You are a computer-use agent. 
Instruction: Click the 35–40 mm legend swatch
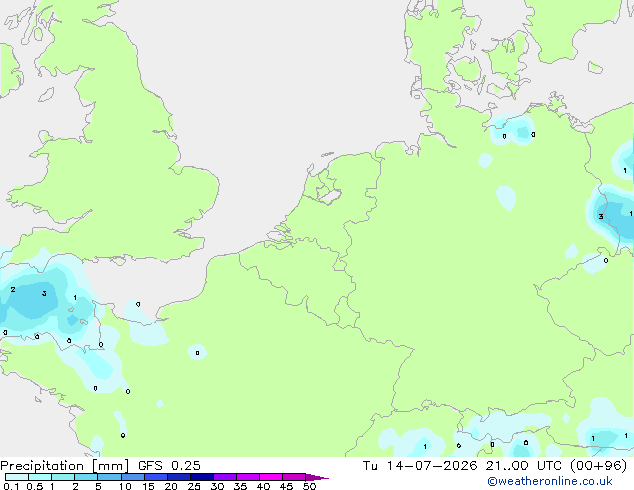coord(247,477)
